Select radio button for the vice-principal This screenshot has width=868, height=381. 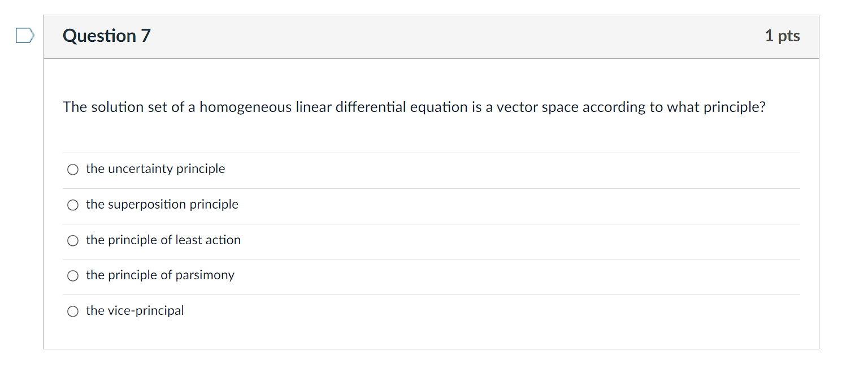click(x=72, y=311)
